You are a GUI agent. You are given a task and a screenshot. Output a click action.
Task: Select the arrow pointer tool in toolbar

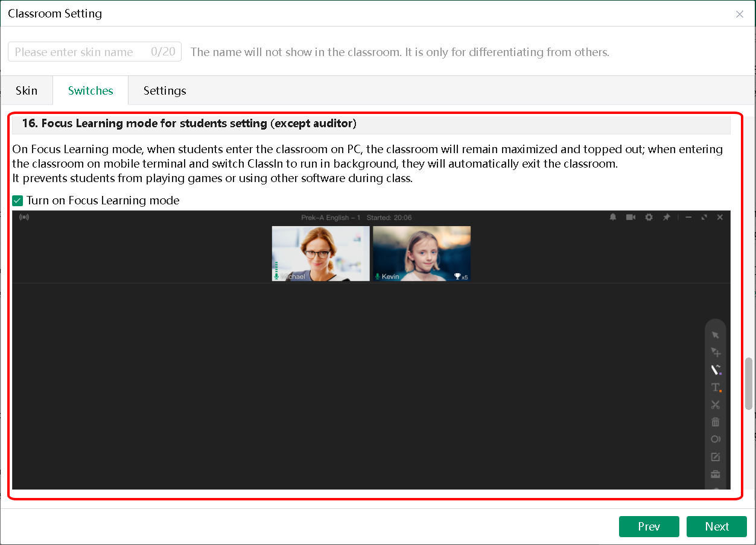716,335
